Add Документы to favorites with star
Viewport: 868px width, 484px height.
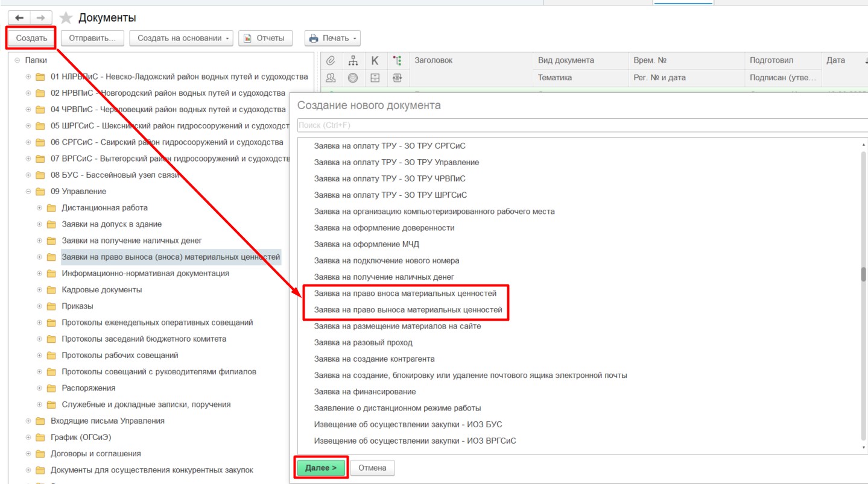click(x=66, y=18)
